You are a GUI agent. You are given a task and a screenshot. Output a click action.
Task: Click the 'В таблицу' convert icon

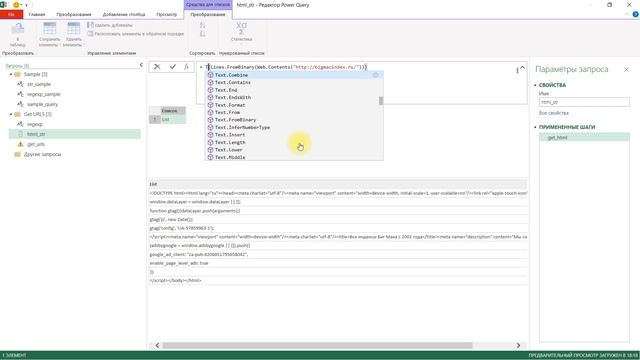pyautogui.click(x=17, y=29)
